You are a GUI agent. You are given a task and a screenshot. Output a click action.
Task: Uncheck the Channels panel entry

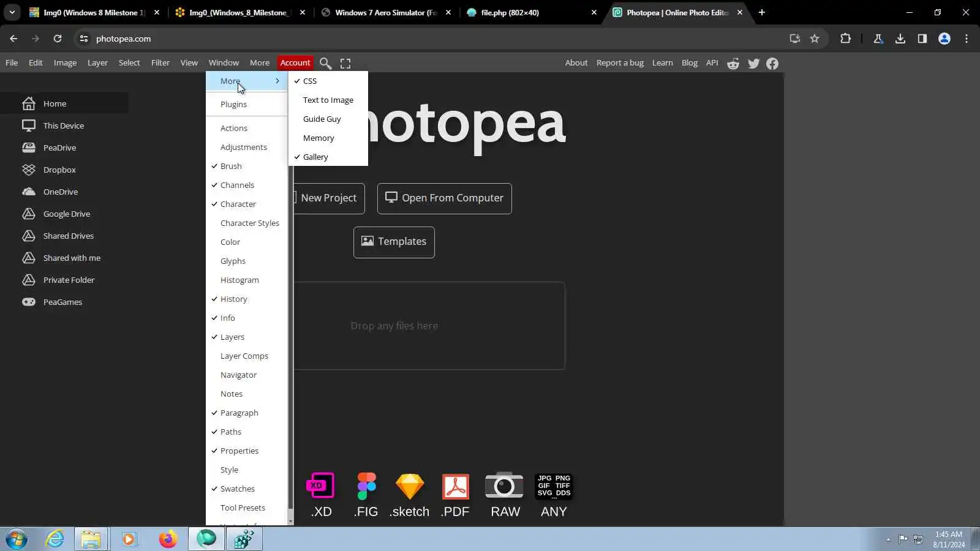[247, 185]
